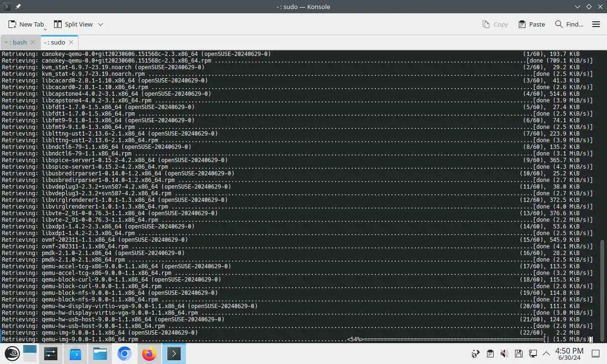Launch System Settings from the taskbar

pyautogui.click(x=50, y=354)
